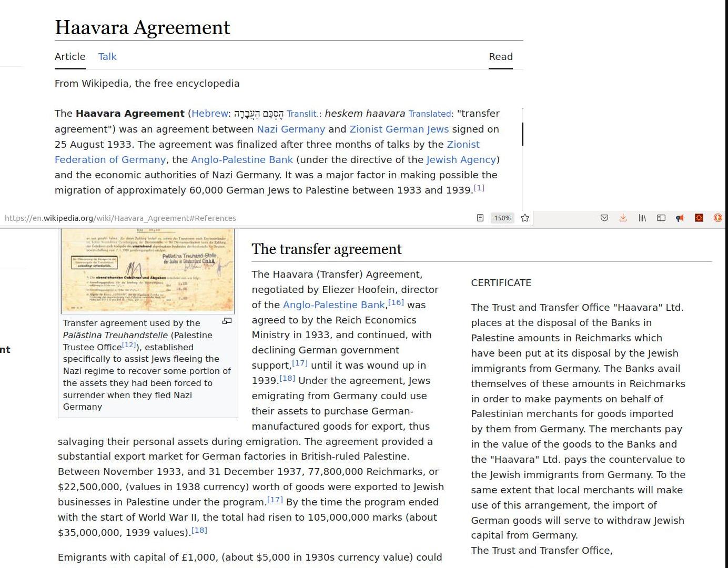Click 'From Wikipedia, the free encyclopedia' text
The image size is (728, 568).
(147, 84)
